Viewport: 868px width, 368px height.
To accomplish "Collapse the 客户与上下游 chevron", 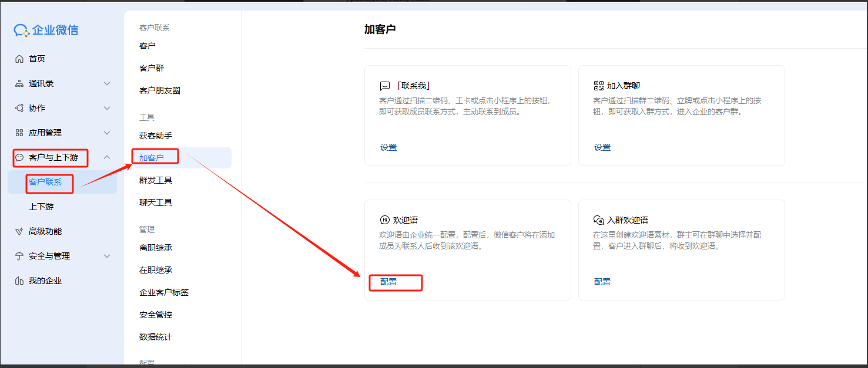I will click(x=107, y=157).
